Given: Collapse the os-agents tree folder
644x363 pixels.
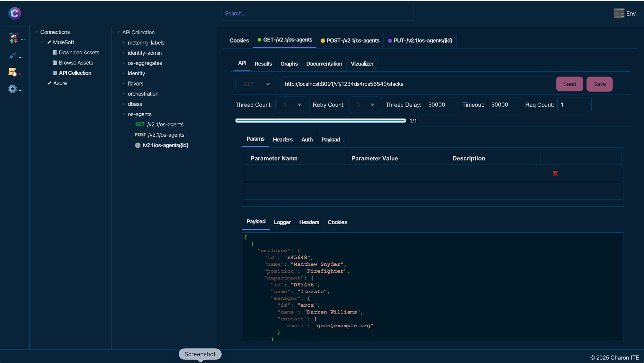Looking at the screenshot, I should (x=124, y=114).
